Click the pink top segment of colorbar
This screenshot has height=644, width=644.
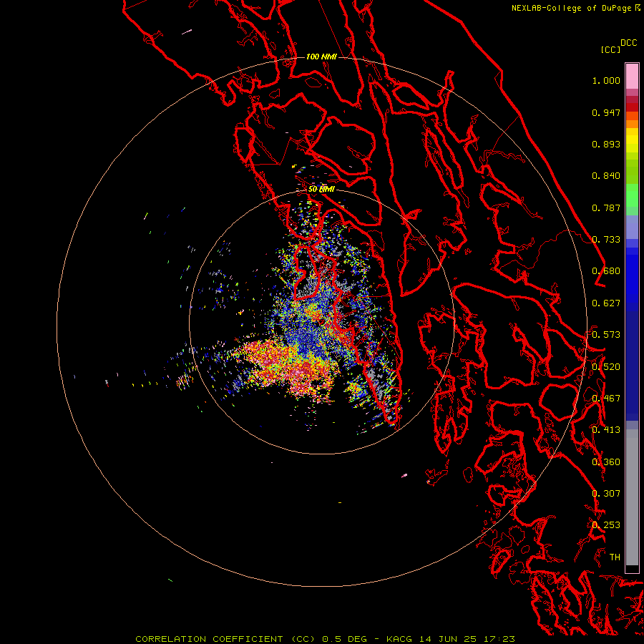[632, 76]
